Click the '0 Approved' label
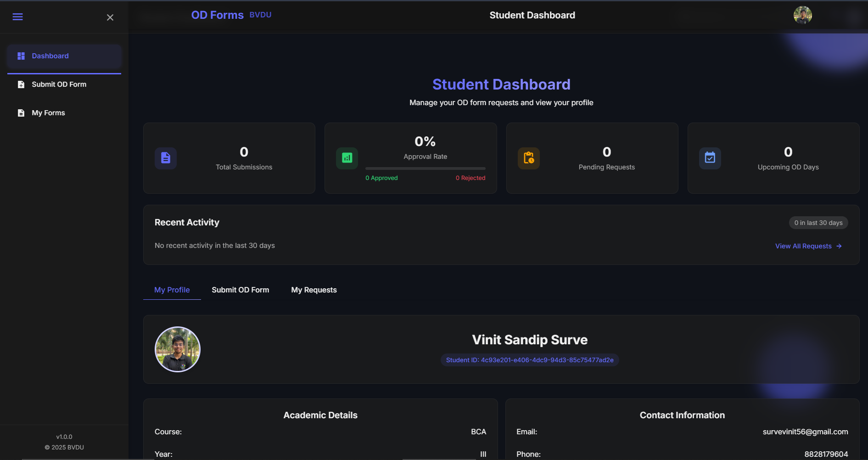868x460 pixels. pyautogui.click(x=381, y=178)
